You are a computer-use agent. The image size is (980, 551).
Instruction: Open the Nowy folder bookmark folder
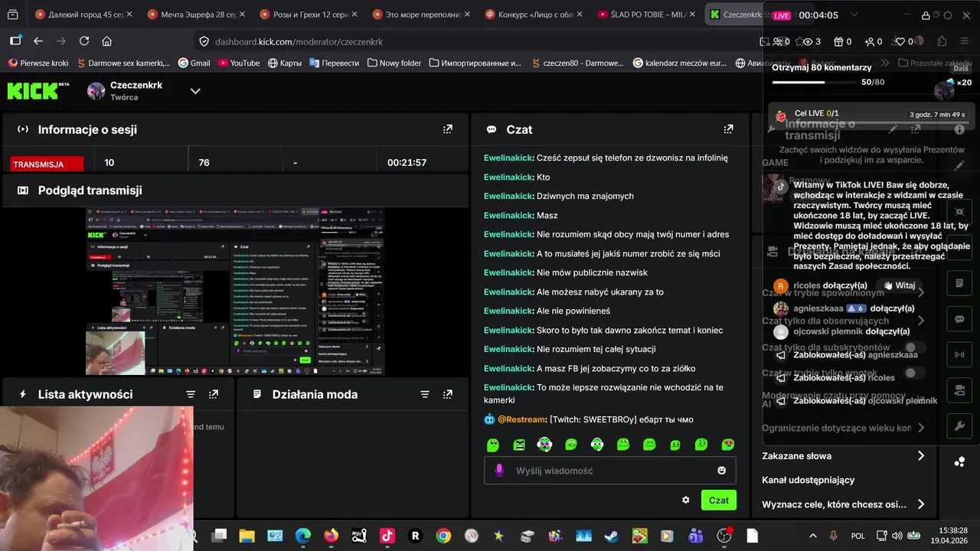tap(394, 63)
